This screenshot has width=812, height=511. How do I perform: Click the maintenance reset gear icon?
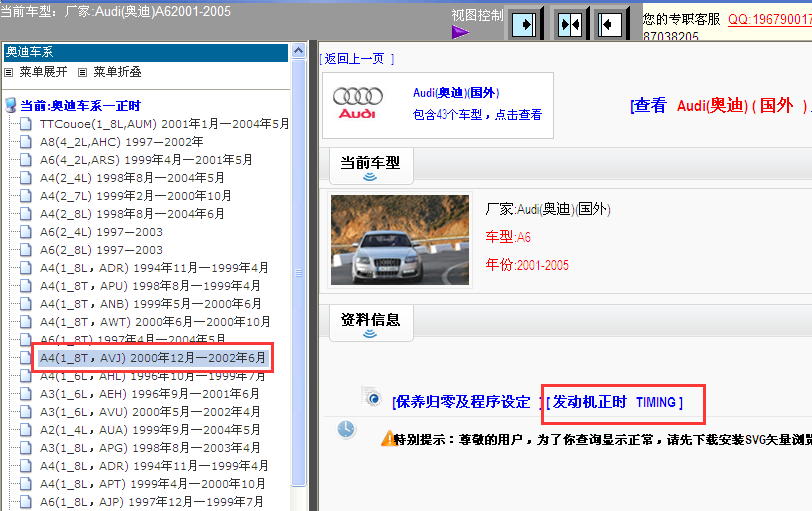[x=371, y=397]
